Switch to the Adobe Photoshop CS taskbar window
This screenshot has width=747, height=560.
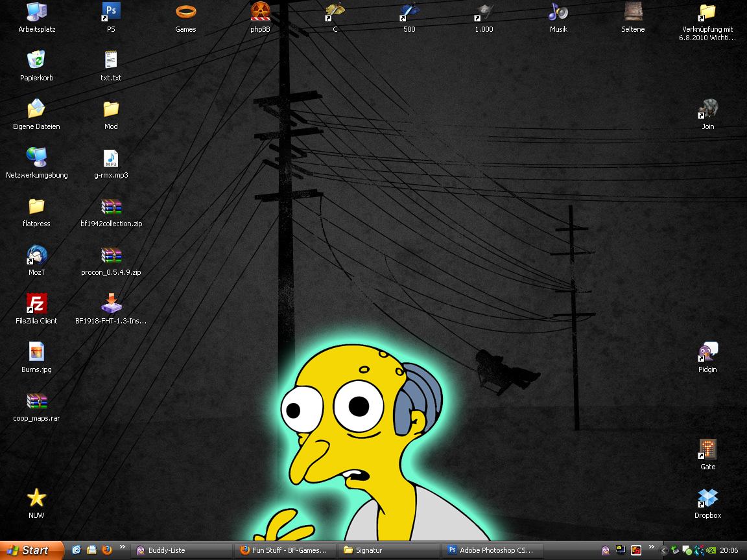click(493, 550)
